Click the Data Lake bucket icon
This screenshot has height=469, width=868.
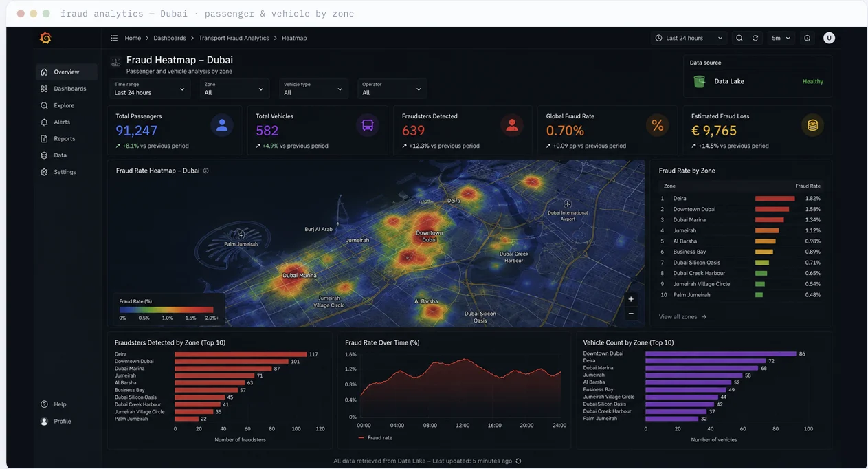coord(699,81)
